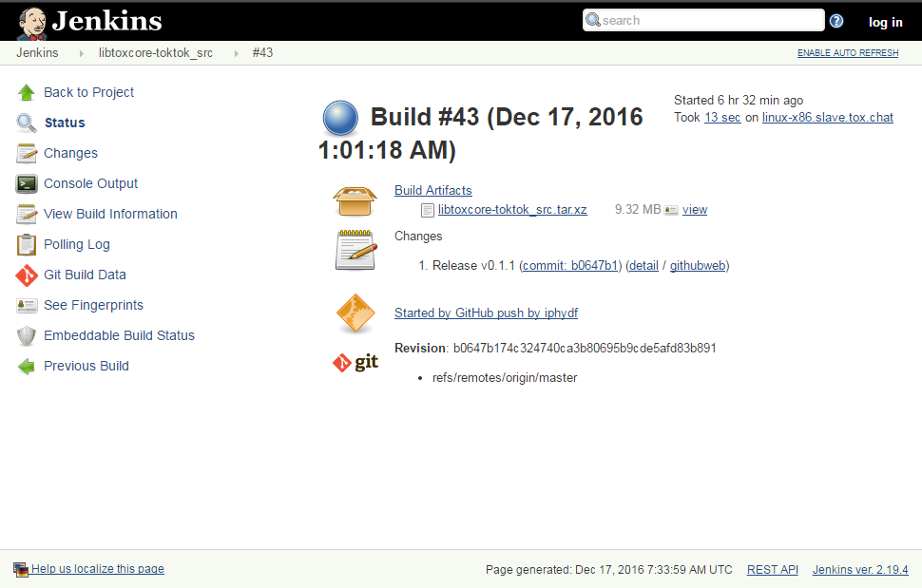Click Help us localize this page
Viewport: 922px width, 588px height.
click(98, 569)
